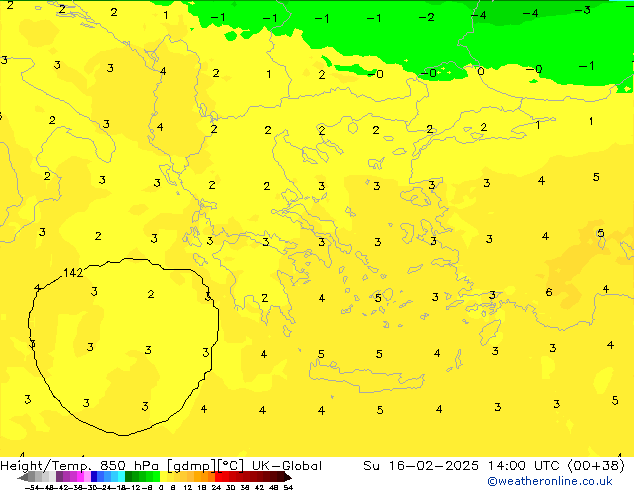Click the dark blue legend swatch
The width and height of the screenshot is (634, 490).
tap(94, 476)
